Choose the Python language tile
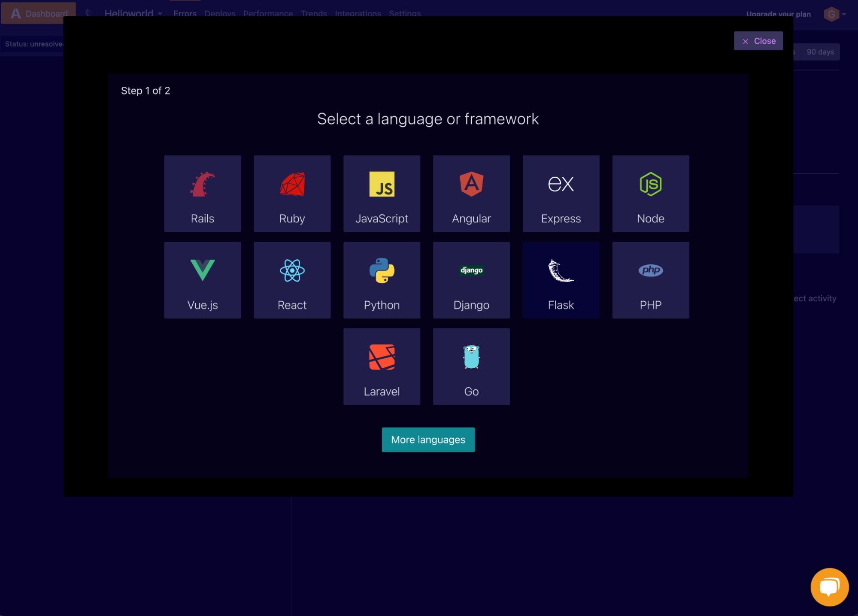 [382, 280]
